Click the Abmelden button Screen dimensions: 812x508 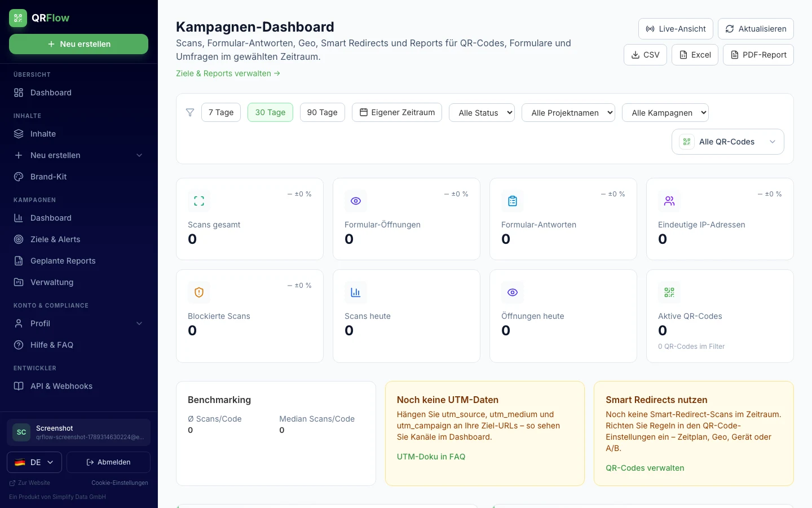(108, 462)
